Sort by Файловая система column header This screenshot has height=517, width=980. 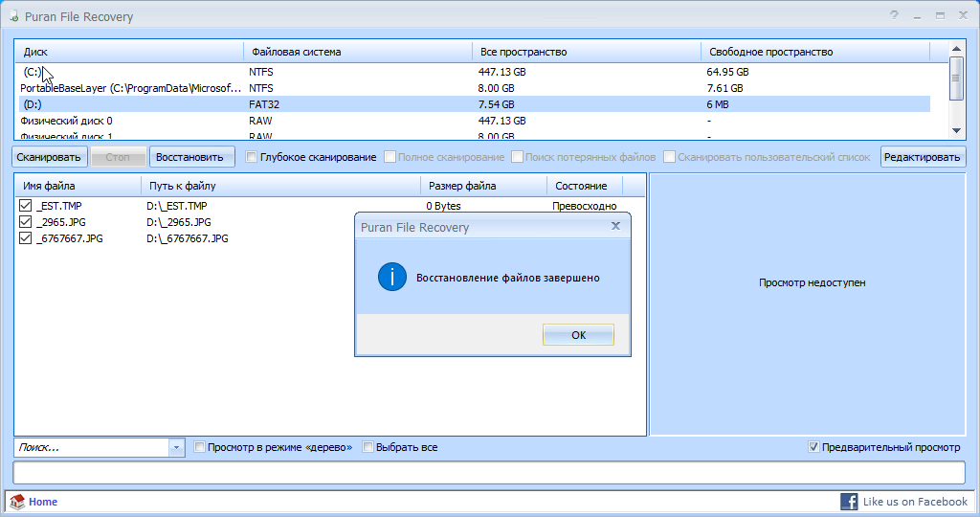tap(358, 52)
